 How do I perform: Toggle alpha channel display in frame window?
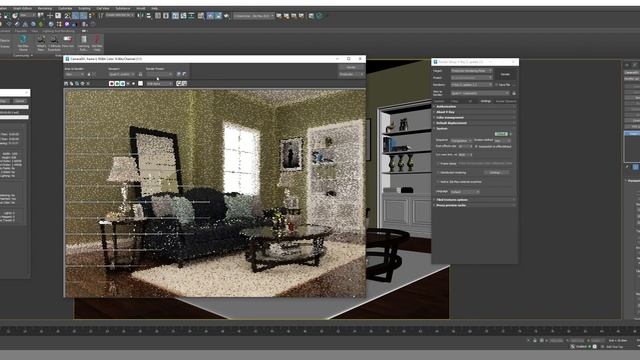click(x=128, y=83)
